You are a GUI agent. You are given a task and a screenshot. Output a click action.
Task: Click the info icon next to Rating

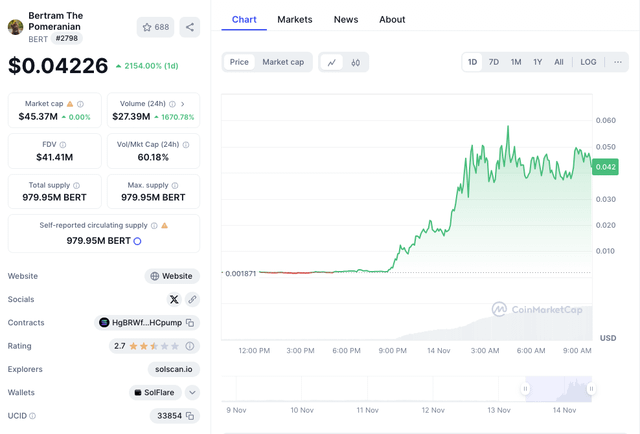coord(190,346)
